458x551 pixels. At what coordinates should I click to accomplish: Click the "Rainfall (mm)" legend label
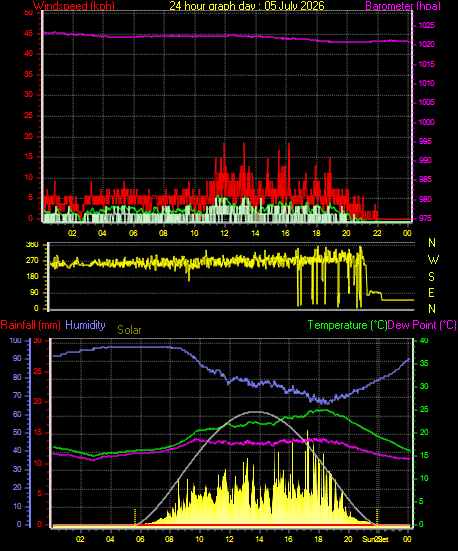click(31, 325)
